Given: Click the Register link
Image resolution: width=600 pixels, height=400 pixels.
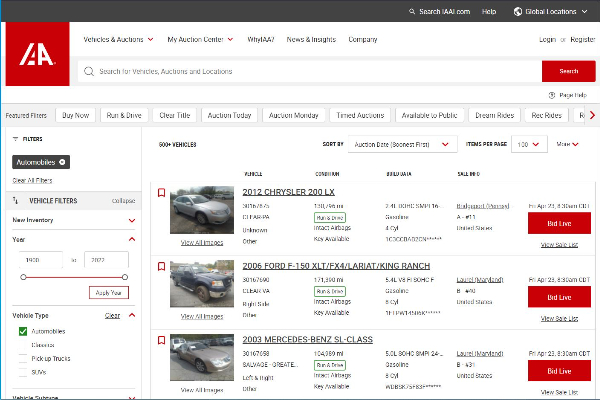Looking at the screenshot, I should (582, 39).
